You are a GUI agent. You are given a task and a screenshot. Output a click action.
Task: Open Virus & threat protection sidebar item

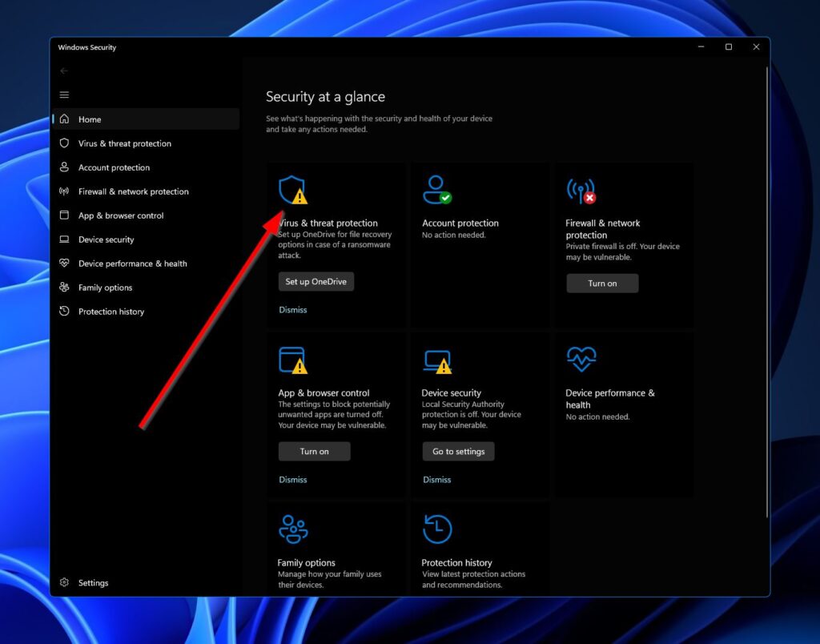coord(124,143)
